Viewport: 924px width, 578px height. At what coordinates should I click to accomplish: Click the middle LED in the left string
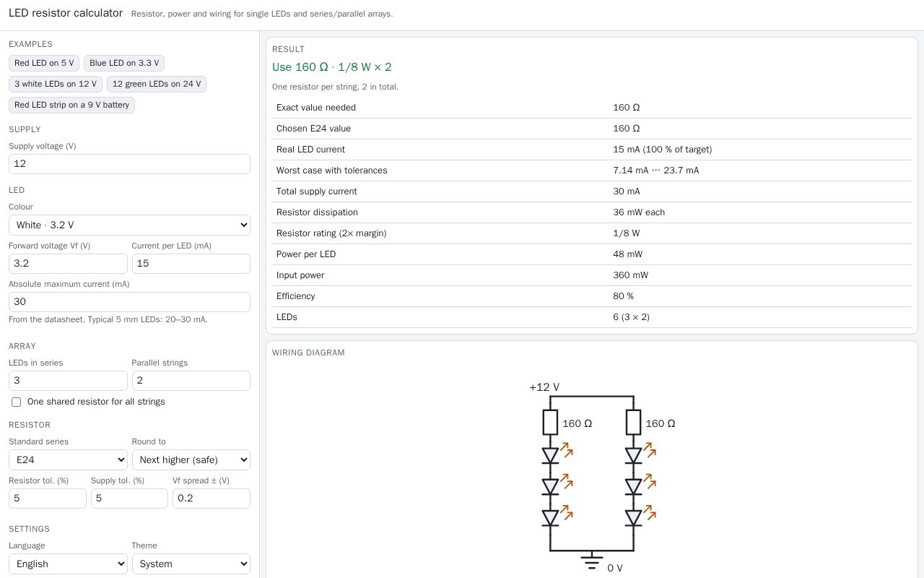[550, 487]
